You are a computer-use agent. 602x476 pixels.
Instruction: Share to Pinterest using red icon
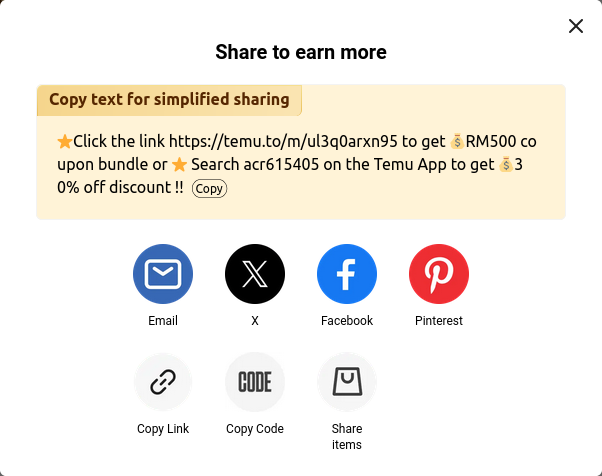point(439,274)
